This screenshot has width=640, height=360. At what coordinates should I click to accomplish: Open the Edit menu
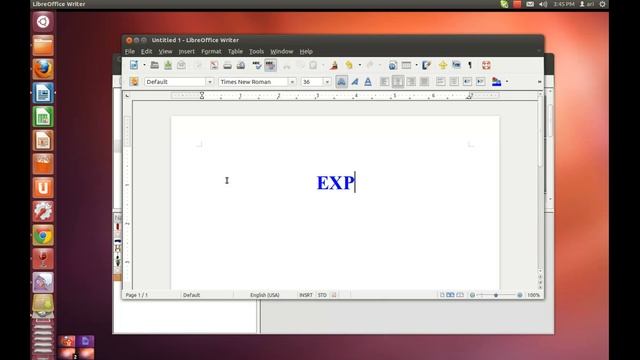point(147,51)
